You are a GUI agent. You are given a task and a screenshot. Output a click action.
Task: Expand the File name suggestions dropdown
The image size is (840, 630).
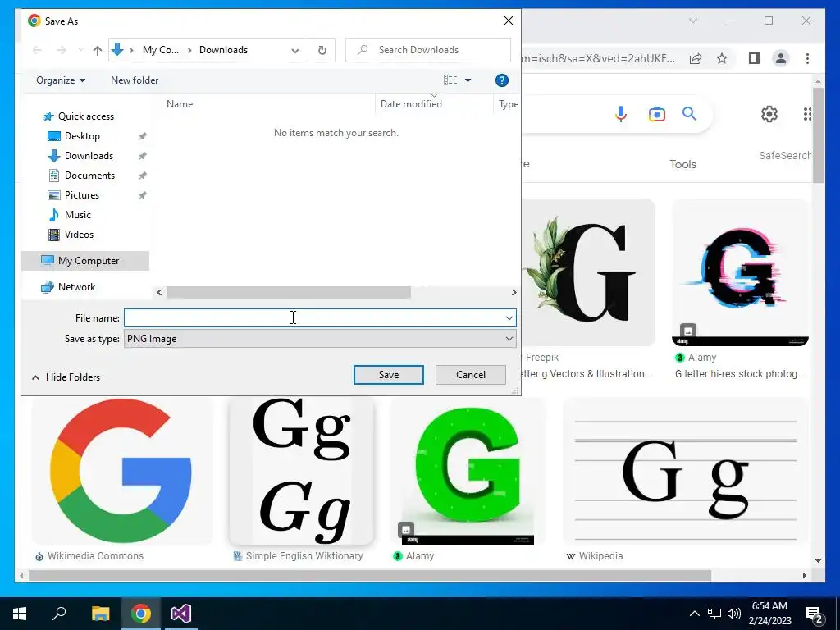[x=509, y=317]
